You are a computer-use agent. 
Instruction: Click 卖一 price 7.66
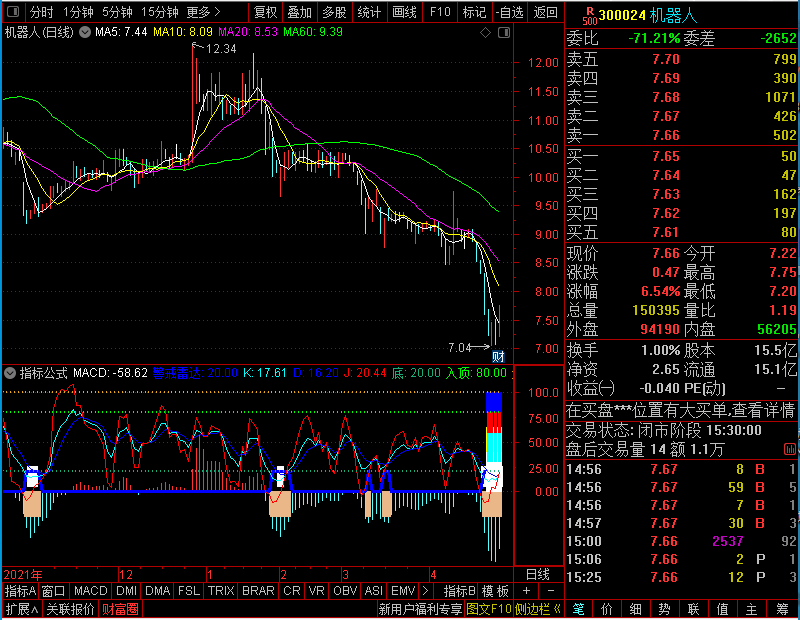(x=666, y=135)
